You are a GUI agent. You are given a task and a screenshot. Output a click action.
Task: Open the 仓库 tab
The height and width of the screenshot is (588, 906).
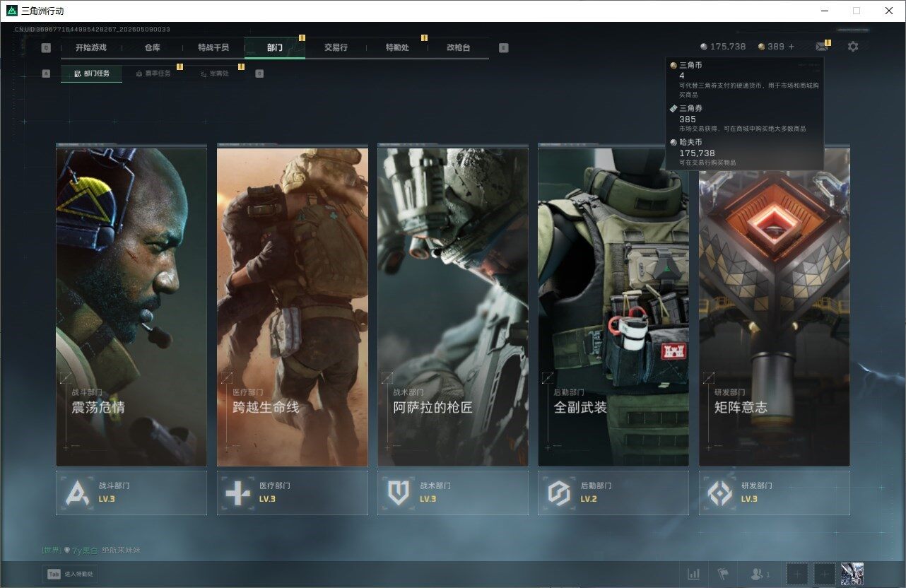(x=153, y=47)
